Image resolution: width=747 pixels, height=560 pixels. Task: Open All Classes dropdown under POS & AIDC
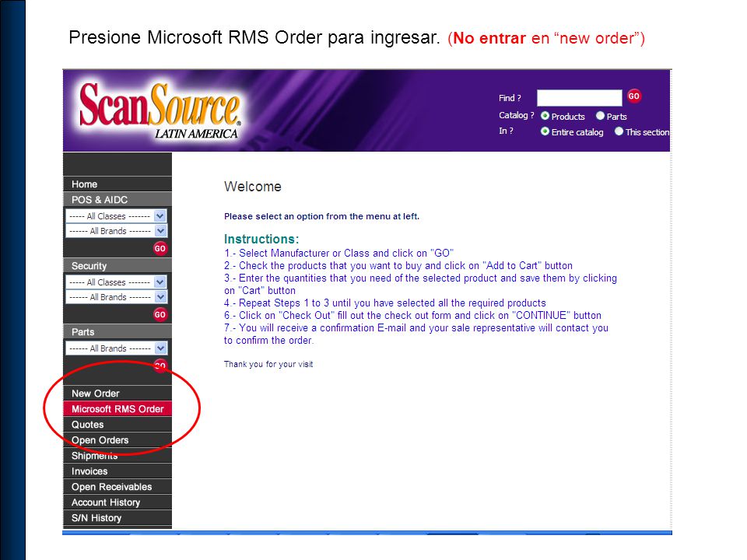(116, 215)
